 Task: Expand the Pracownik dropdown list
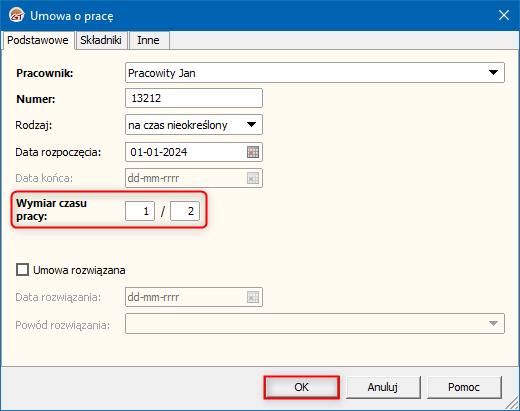point(493,73)
